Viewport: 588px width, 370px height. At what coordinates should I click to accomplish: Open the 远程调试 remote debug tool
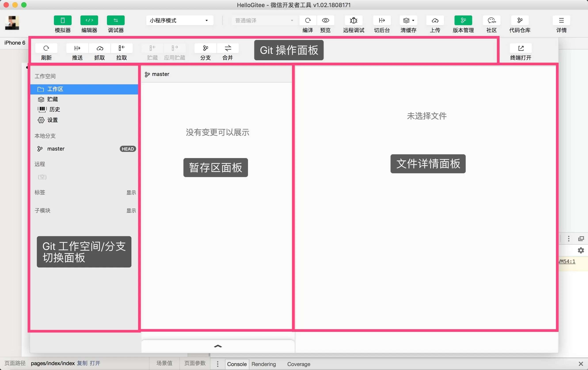(353, 21)
